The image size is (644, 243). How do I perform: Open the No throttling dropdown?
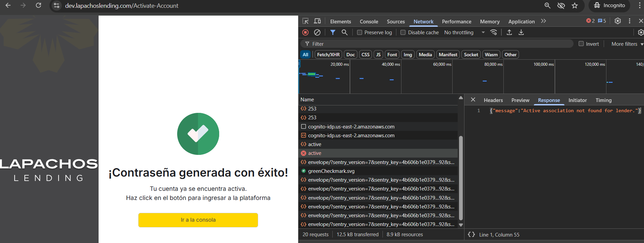point(464,33)
